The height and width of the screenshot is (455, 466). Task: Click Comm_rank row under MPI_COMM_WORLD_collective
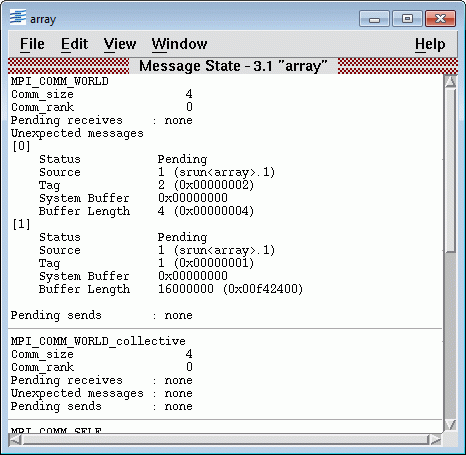tap(102, 367)
